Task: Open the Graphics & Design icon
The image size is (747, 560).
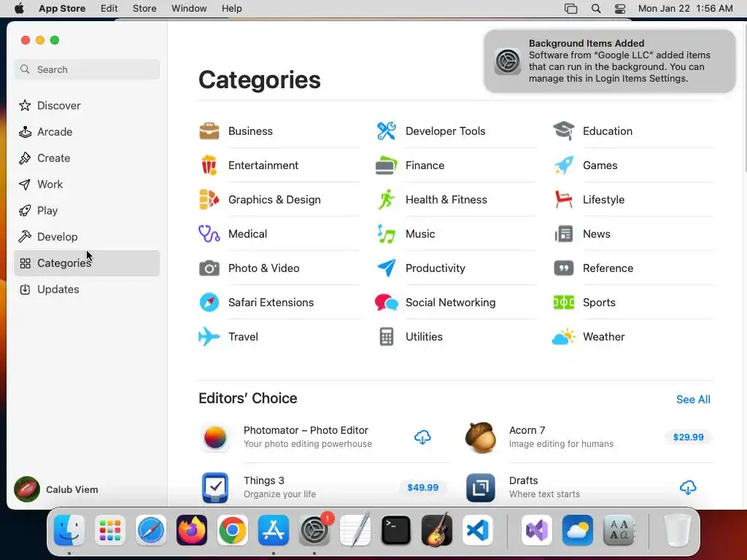Action: click(x=209, y=200)
